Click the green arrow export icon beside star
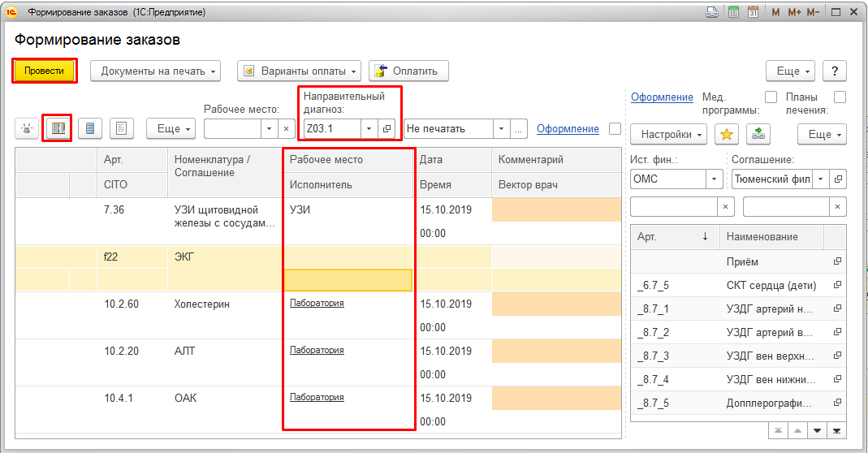The image size is (868, 453). point(759,134)
